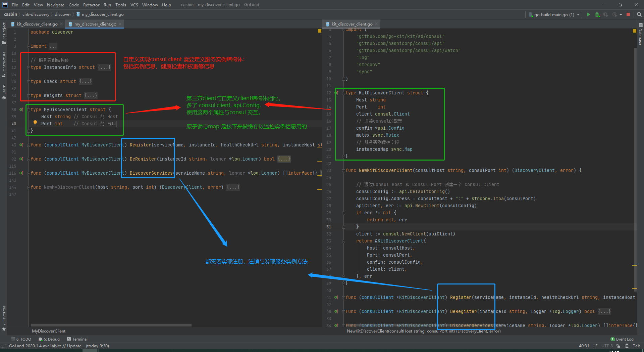Select kit_discover_client.go tab in right pane
Image resolution: width=644 pixels, height=352 pixels.
pos(352,24)
